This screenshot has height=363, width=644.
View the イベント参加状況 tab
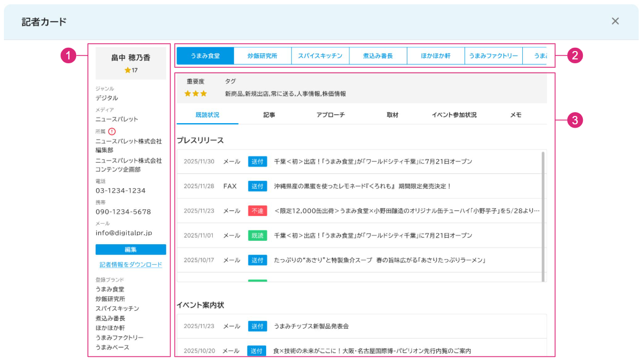point(454,115)
